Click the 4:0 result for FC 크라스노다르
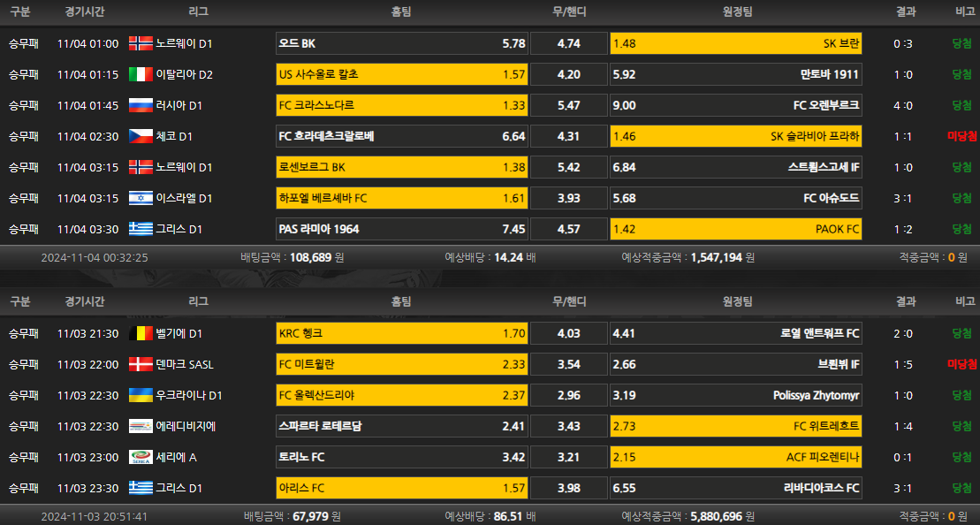This screenshot has height=525, width=980. 903,106
